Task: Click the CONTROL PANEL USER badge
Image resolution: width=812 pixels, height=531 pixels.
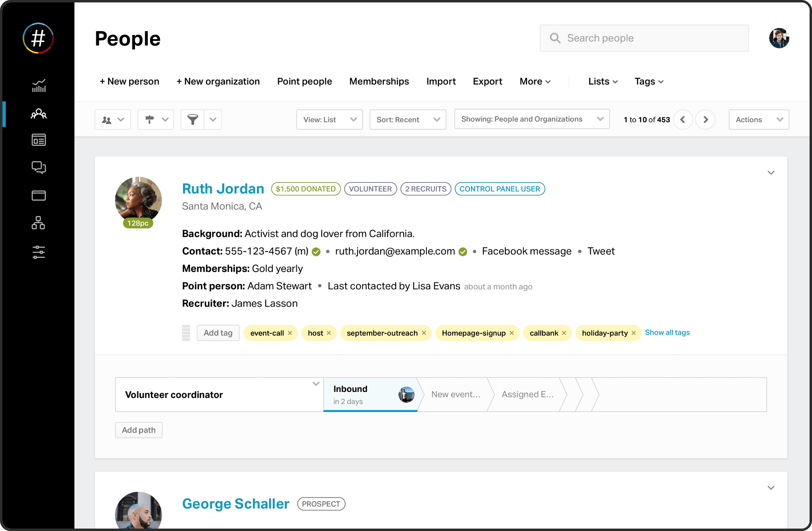Action: coord(499,189)
